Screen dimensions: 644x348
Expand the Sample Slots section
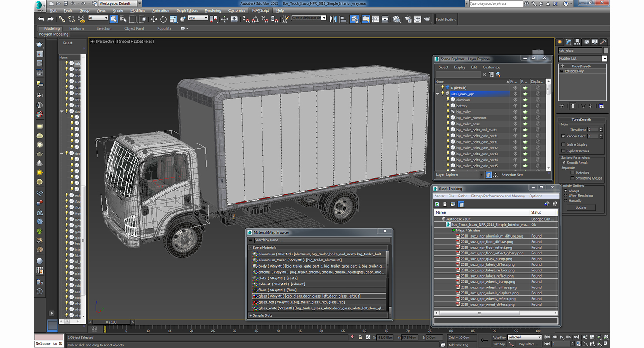click(x=251, y=315)
